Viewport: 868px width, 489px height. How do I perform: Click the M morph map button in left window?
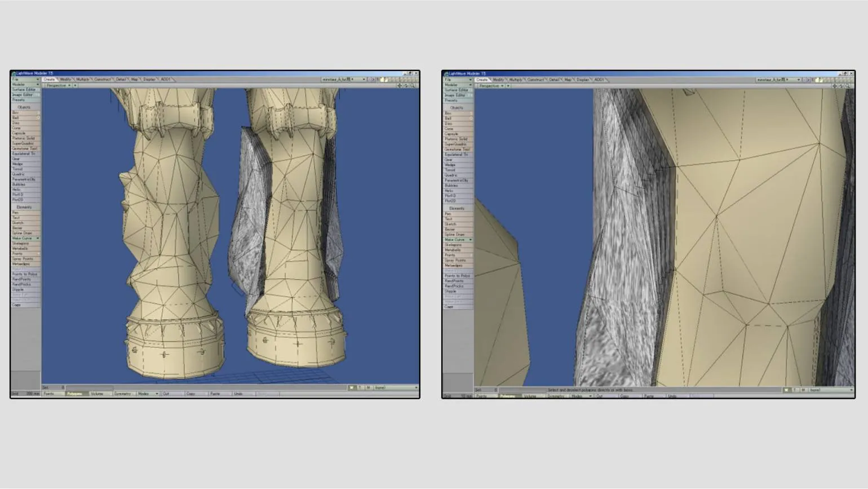(368, 388)
